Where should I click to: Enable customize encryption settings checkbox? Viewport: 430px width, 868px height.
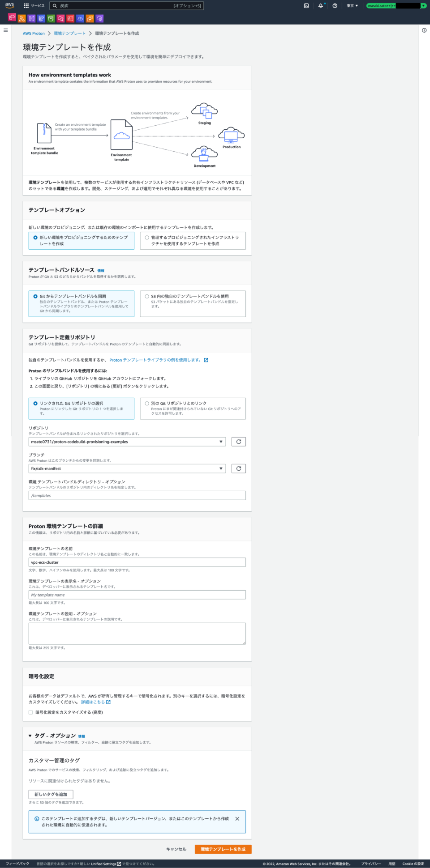tap(30, 712)
